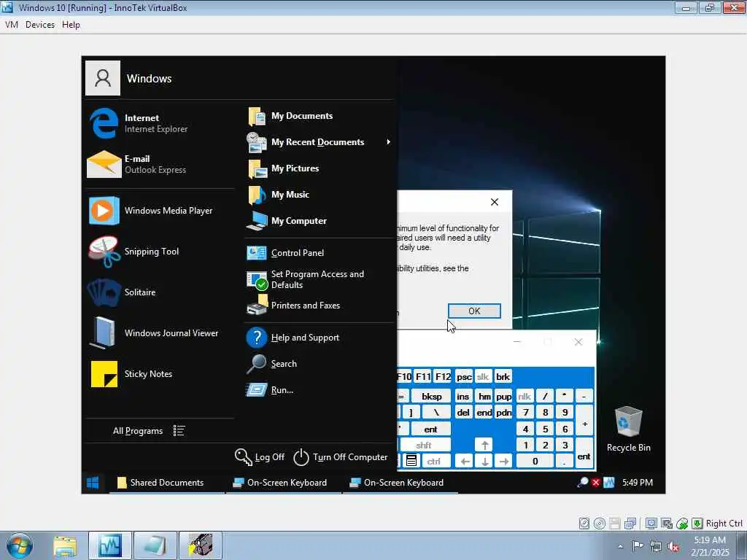Open Internet Explorer from the Start menu
This screenshot has height=560, width=747.
tap(160, 122)
